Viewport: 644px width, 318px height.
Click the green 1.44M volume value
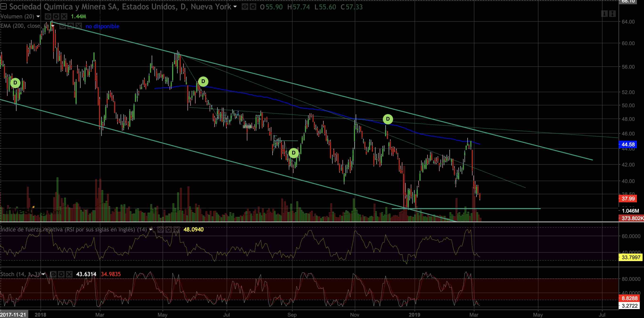(78, 16)
